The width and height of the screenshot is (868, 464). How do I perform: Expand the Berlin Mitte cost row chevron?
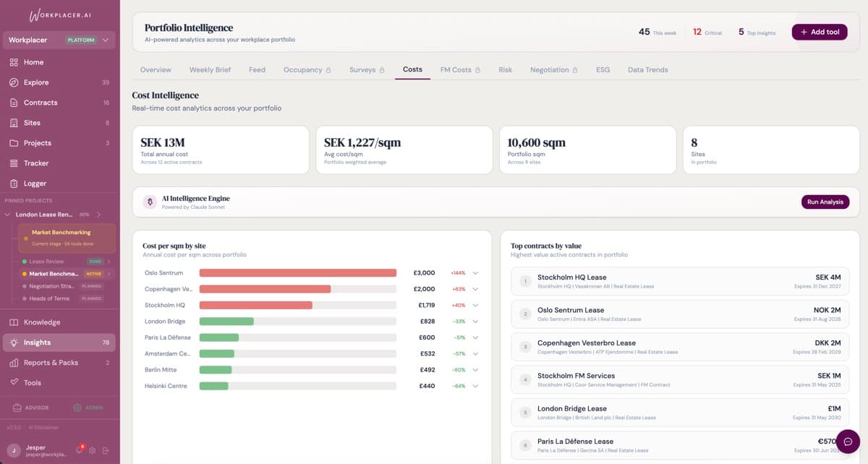(x=475, y=370)
